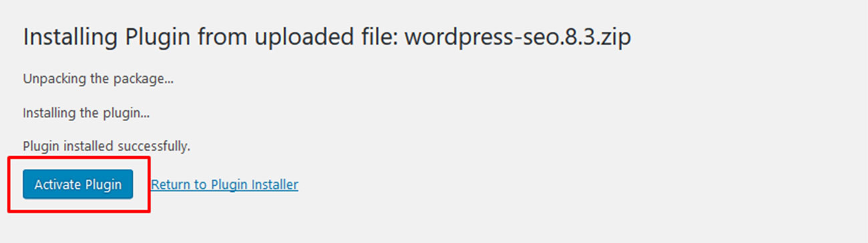Choose Return to Plugin Installer instead of activating
Image resolution: width=868 pixels, height=243 pixels.
(x=225, y=184)
